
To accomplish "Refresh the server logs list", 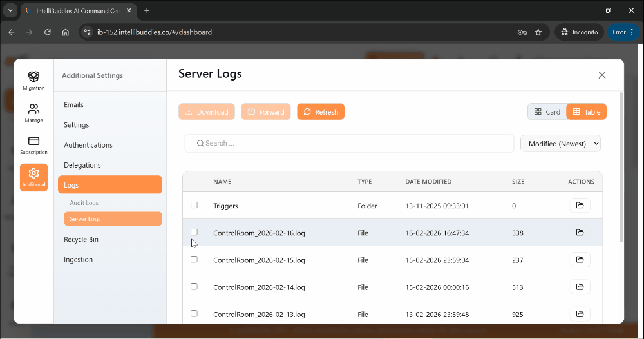I will point(321,111).
